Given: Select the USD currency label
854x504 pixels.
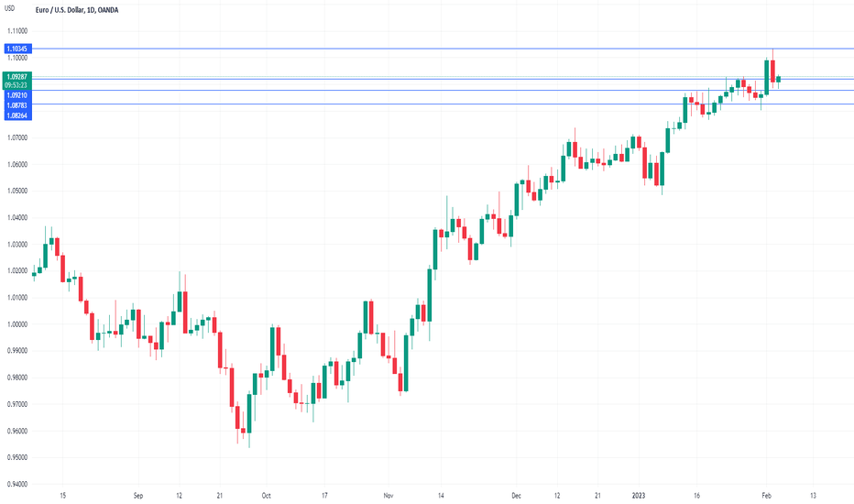Looking at the screenshot, I should coord(9,9).
